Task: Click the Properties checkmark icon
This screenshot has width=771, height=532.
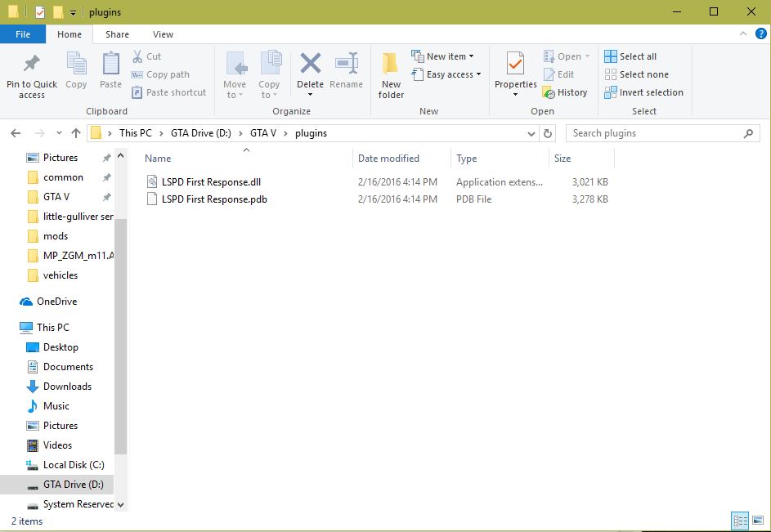Action: tap(515, 64)
